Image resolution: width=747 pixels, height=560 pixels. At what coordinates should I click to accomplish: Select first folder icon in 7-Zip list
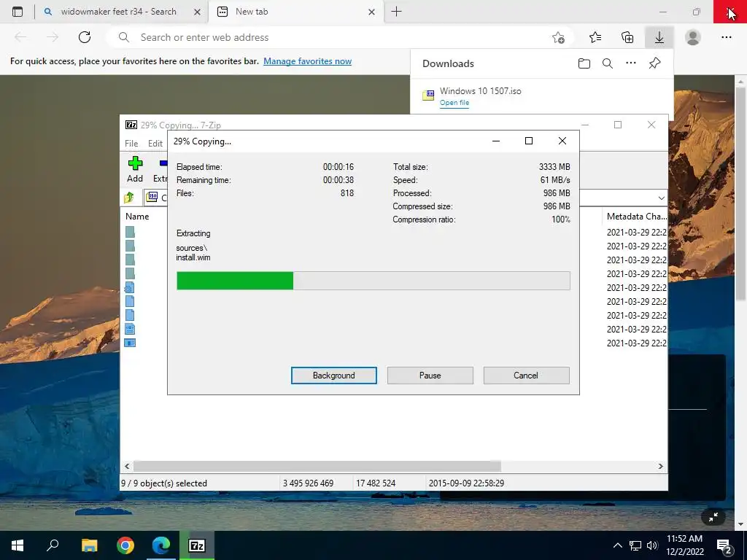coord(130,232)
